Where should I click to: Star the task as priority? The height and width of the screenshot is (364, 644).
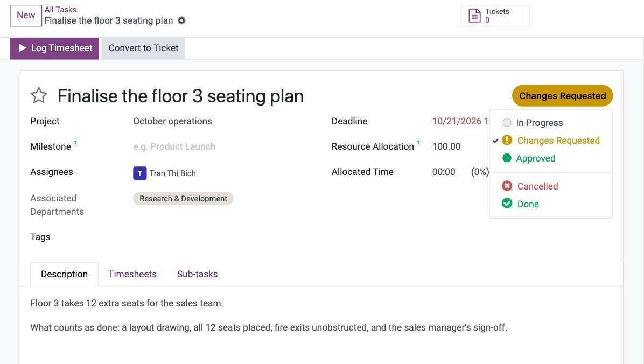pyautogui.click(x=39, y=96)
